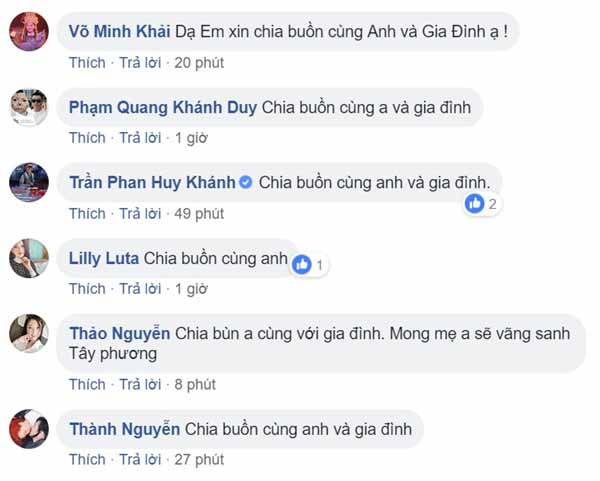Click Phạm Quang Khánh Duy's avatar
The image size is (600, 481).
pyautogui.click(x=29, y=107)
